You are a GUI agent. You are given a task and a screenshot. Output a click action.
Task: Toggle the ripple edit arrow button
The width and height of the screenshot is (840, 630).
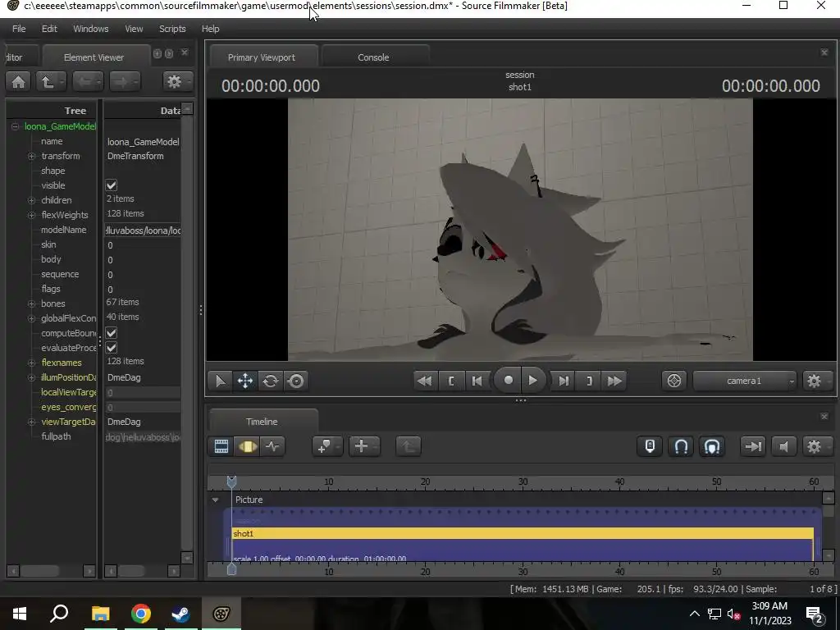click(753, 446)
